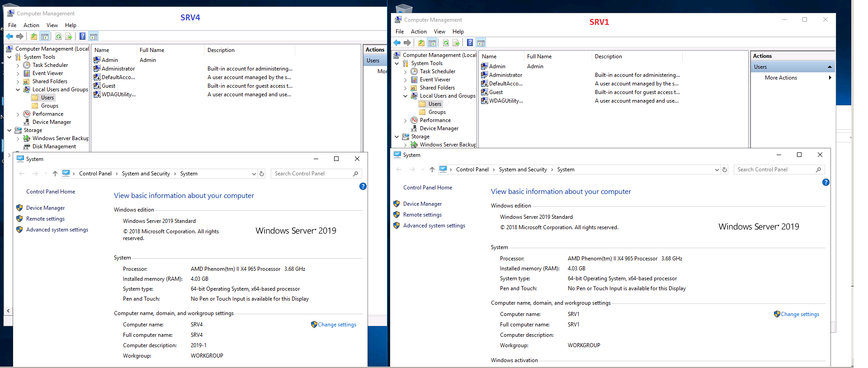Viewport: 868px width, 368px height.
Task: Click Up one level icon in SRV1 toolbar
Action: 421,42
